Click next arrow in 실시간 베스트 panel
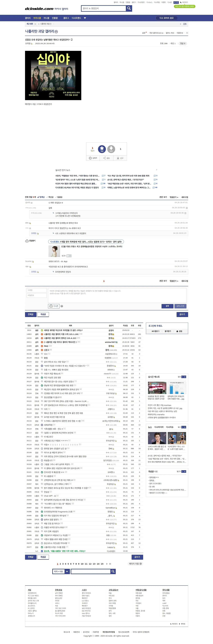Screen dimensions: 213x644 tap(185, 377)
